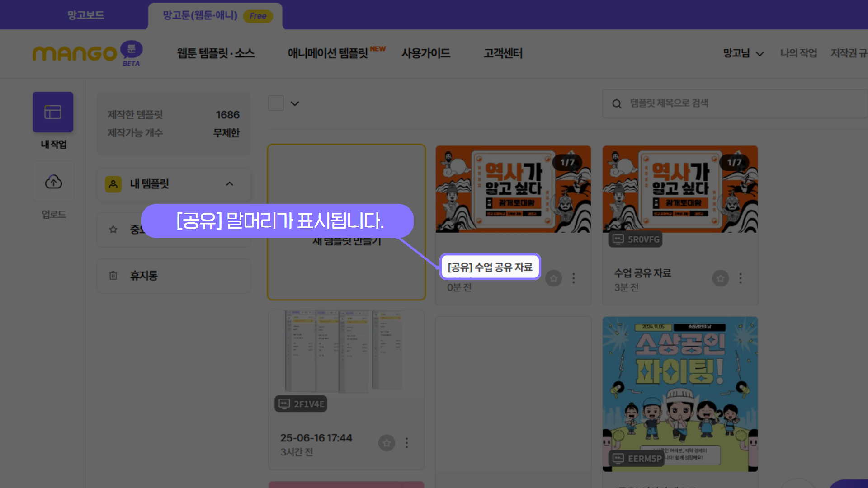Click the EERM5P share code badge

point(636,459)
